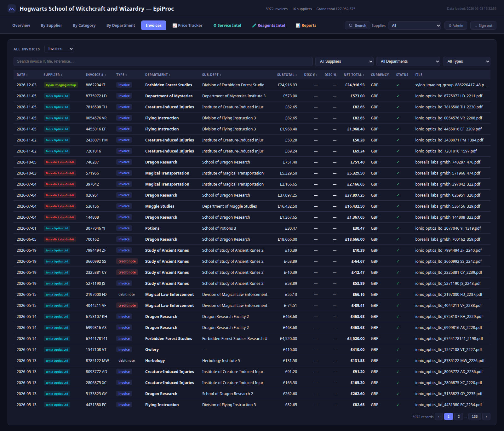Click the magnifier icon in Search button
Viewport: 504px width, 431px height.
click(351, 26)
